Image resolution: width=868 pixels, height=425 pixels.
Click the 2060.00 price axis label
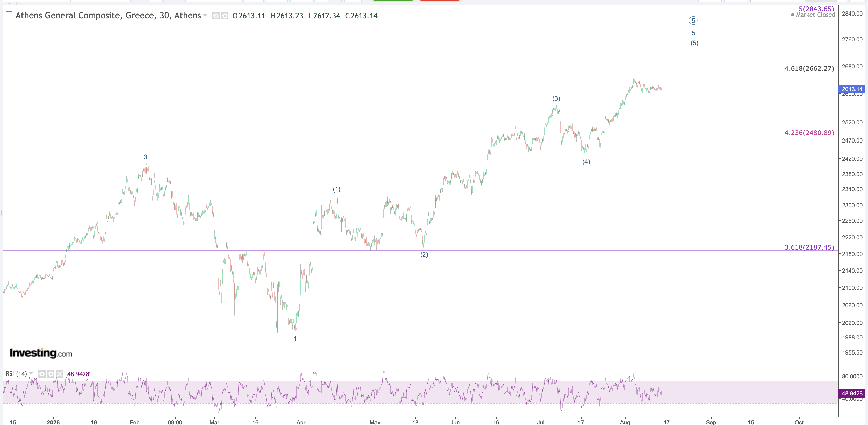pyautogui.click(x=852, y=305)
